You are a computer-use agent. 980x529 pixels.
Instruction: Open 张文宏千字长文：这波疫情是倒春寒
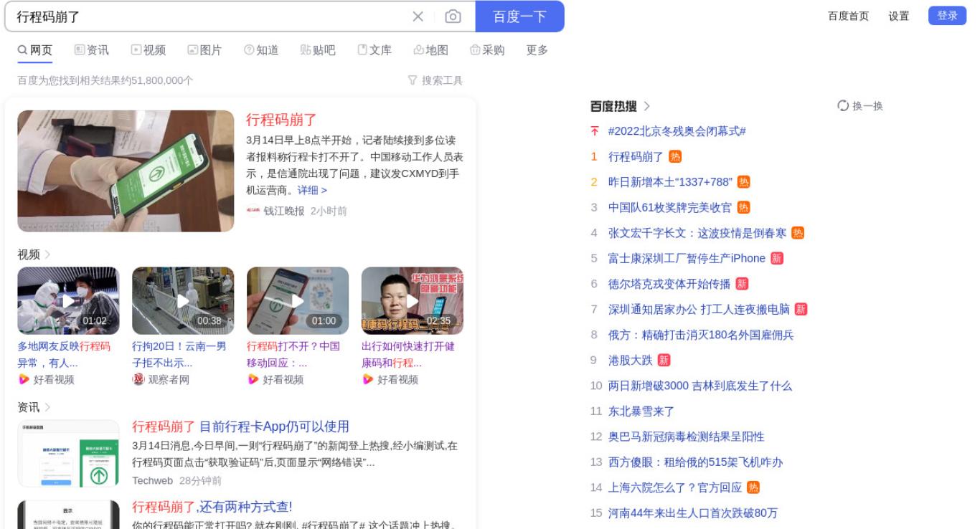click(697, 233)
